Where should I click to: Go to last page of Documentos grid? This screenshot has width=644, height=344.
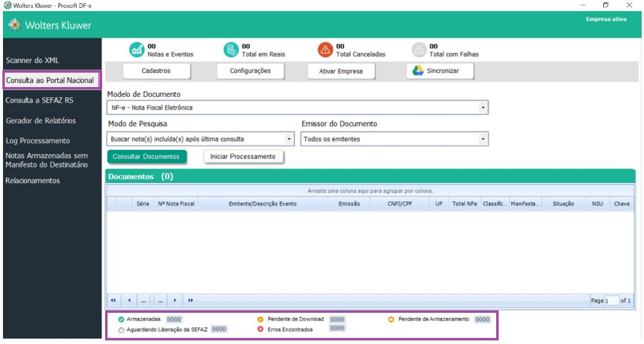pyautogui.click(x=190, y=301)
